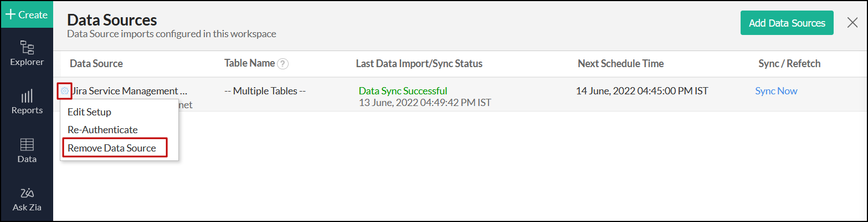Click the Add Data Sources button
This screenshot has width=868, height=222.
point(787,23)
